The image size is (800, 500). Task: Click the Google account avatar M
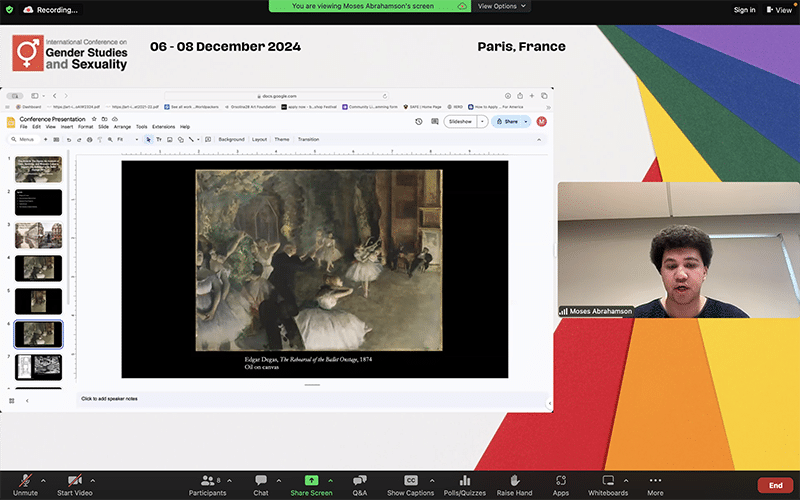click(x=541, y=121)
